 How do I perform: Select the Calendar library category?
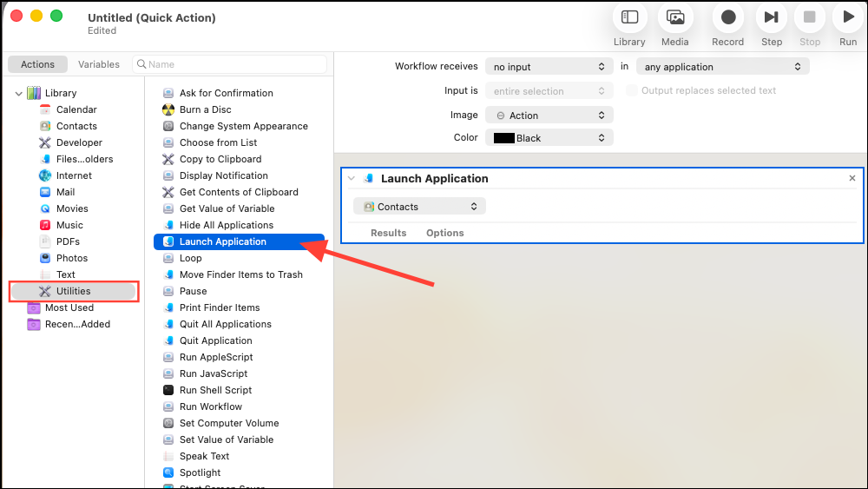(76, 109)
